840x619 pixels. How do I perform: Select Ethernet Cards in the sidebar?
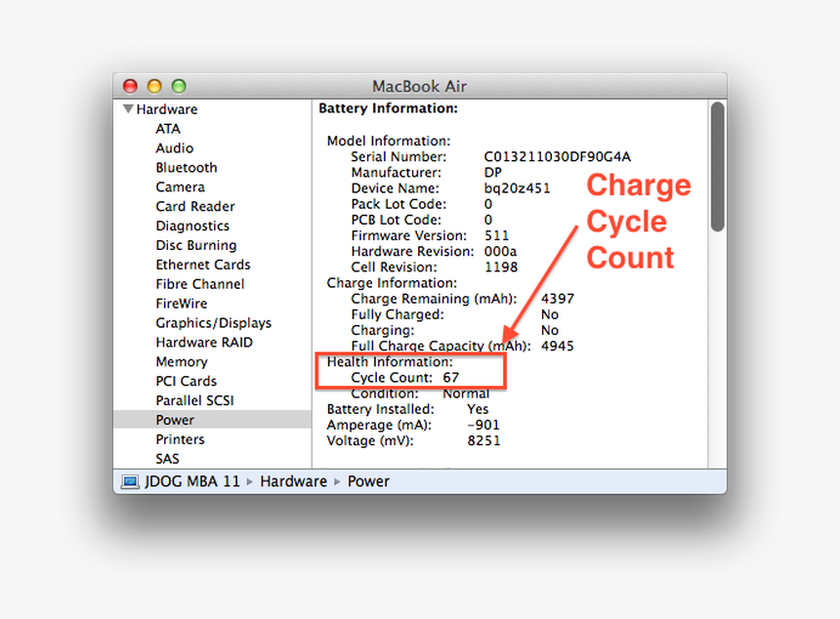[203, 265]
